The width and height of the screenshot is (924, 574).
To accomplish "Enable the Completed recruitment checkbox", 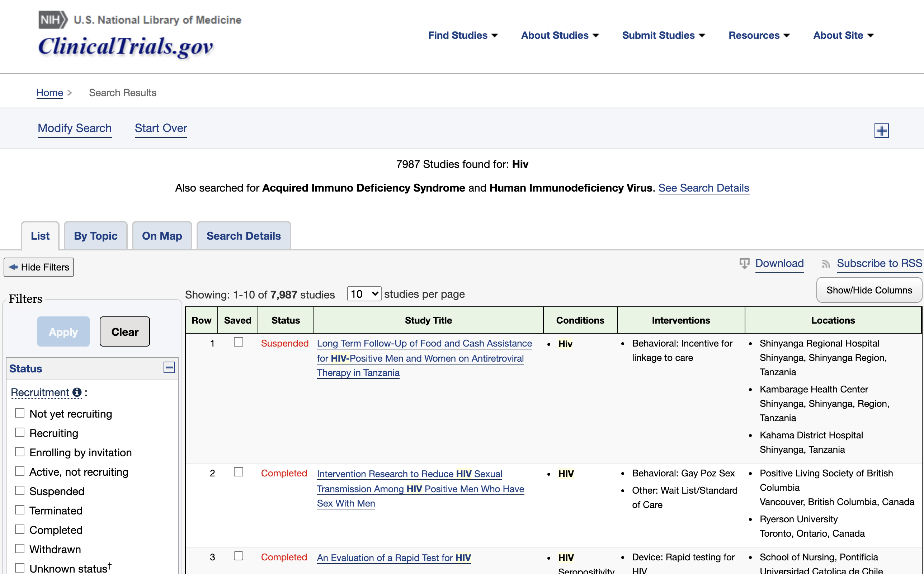I will tap(20, 530).
